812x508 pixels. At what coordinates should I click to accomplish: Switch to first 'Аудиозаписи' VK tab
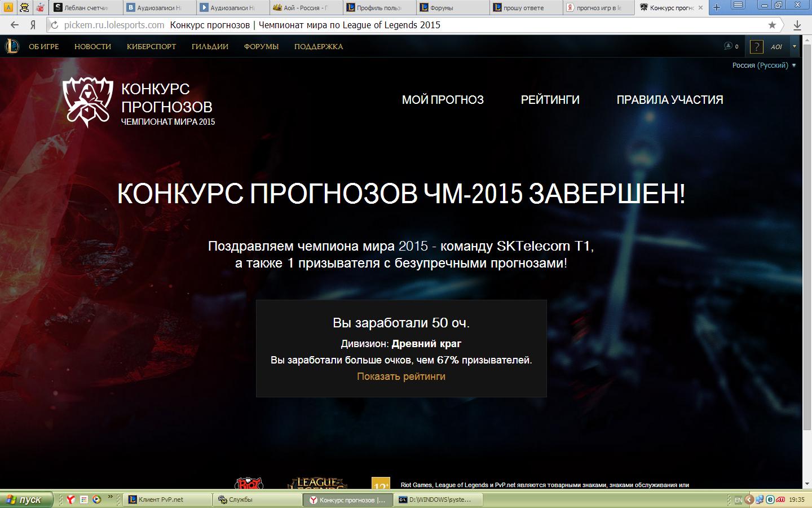coord(159,7)
